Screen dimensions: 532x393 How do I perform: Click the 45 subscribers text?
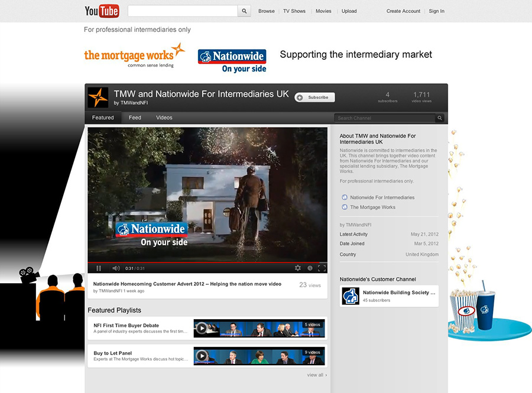tap(377, 300)
